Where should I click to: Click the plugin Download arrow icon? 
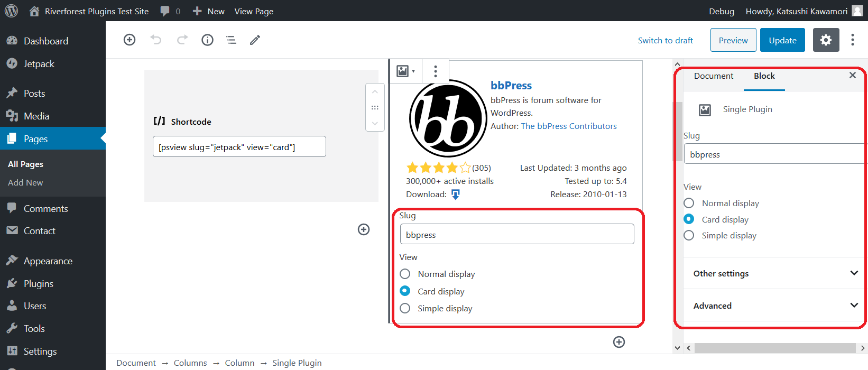(455, 195)
